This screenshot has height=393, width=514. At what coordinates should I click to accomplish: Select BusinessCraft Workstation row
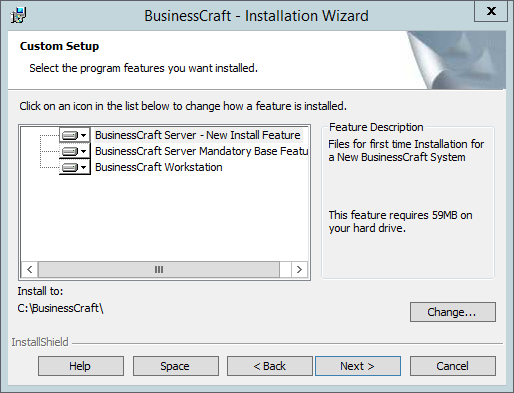(x=159, y=167)
